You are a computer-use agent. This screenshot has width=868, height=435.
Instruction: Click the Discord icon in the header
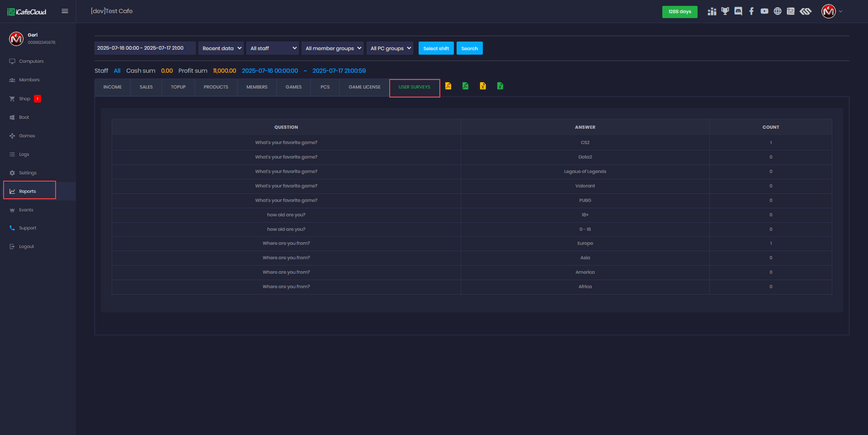tap(738, 11)
